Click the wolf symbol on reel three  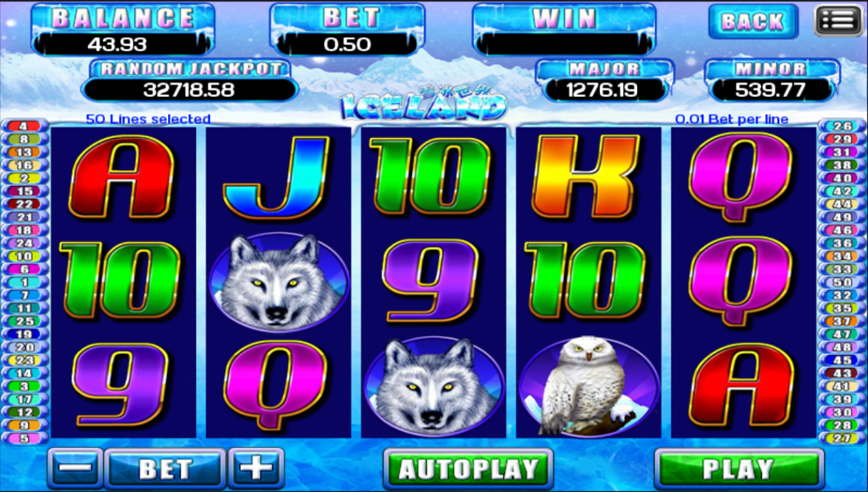click(433, 386)
